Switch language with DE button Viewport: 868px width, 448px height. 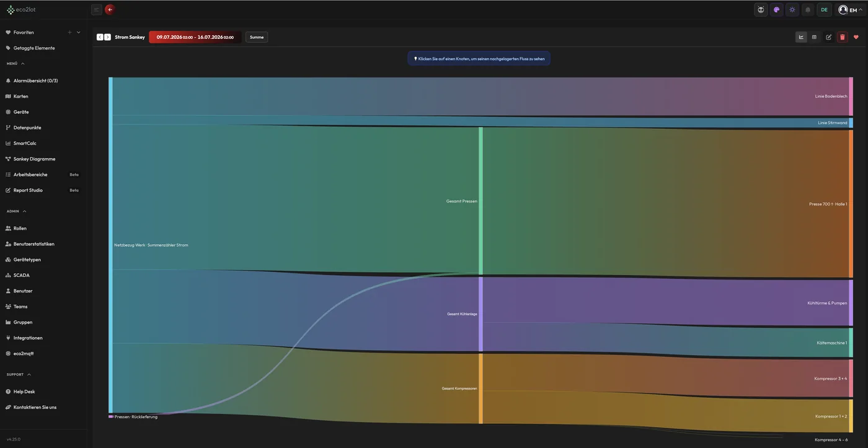point(824,9)
